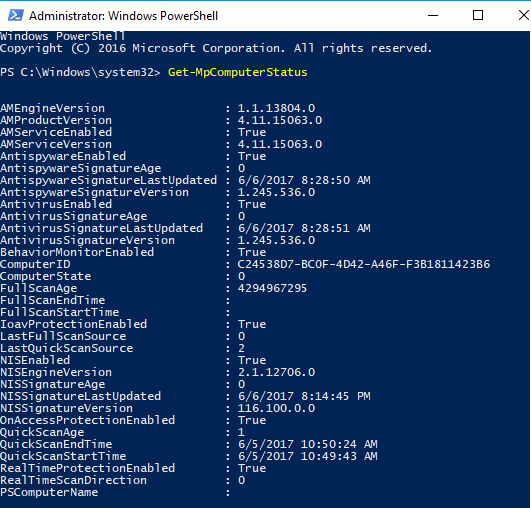
Task: Click the QuickScanEndTime value
Action: point(307,444)
